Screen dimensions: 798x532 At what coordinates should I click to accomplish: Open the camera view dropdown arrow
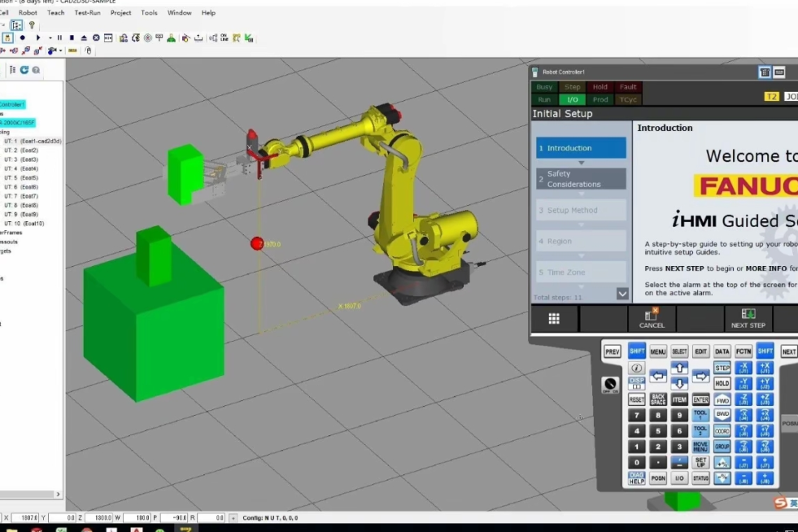[x=60, y=50]
